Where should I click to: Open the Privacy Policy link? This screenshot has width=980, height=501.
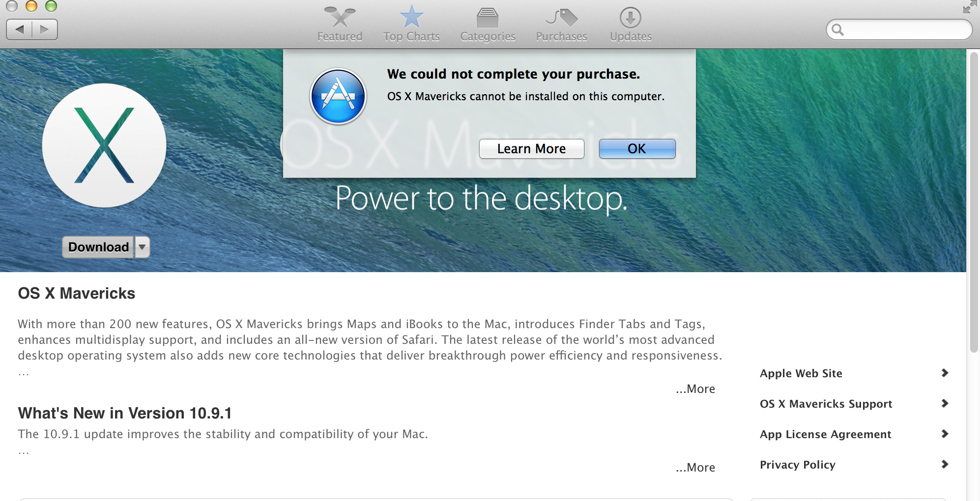tap(797, 465)
